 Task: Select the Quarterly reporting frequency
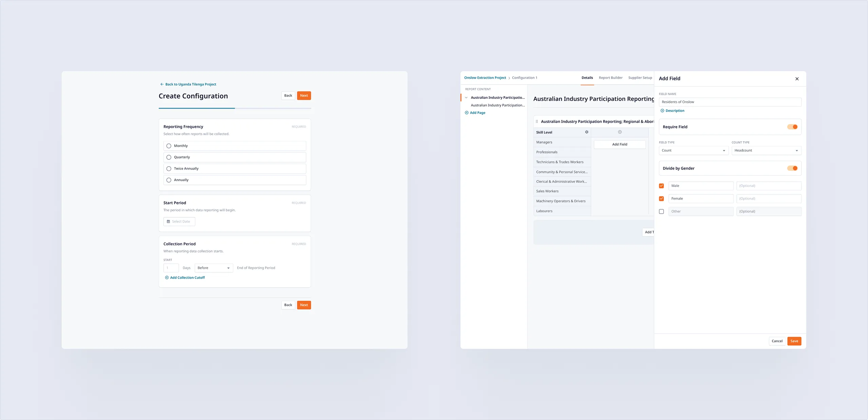[169, 157]
